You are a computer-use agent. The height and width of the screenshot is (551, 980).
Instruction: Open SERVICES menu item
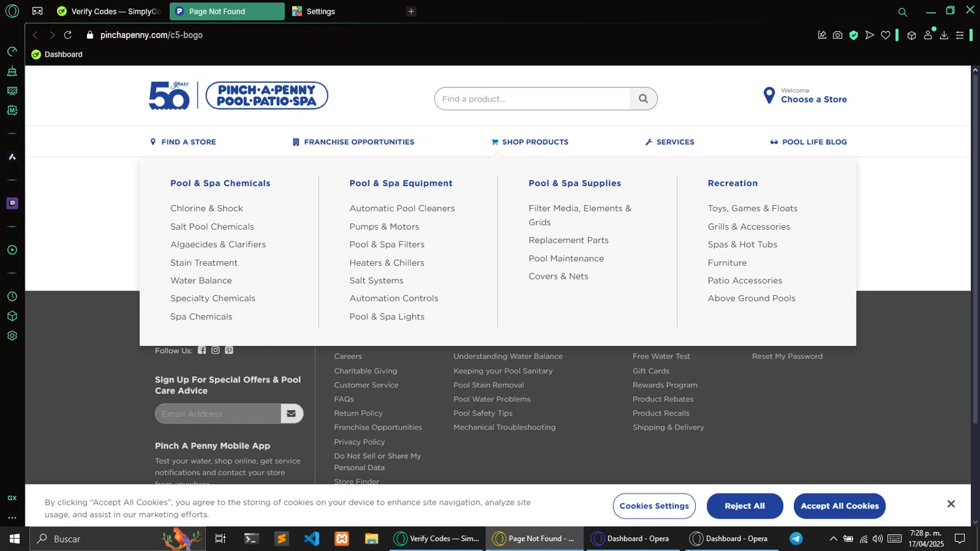pyautogui.click(x=670, y=142)
